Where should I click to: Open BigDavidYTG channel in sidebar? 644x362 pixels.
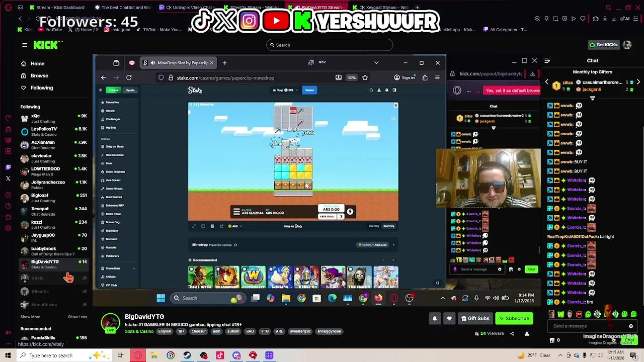coord(53,264)
